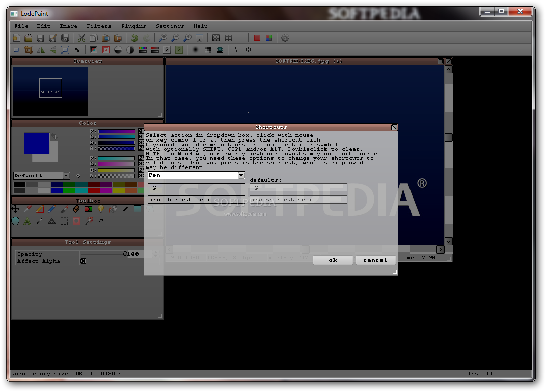
Task: Click the Zoom Out magnifier icon
Action: coord(175,38)
